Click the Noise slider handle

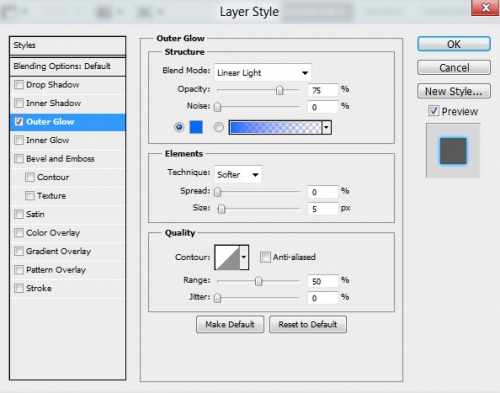point(217,107)
